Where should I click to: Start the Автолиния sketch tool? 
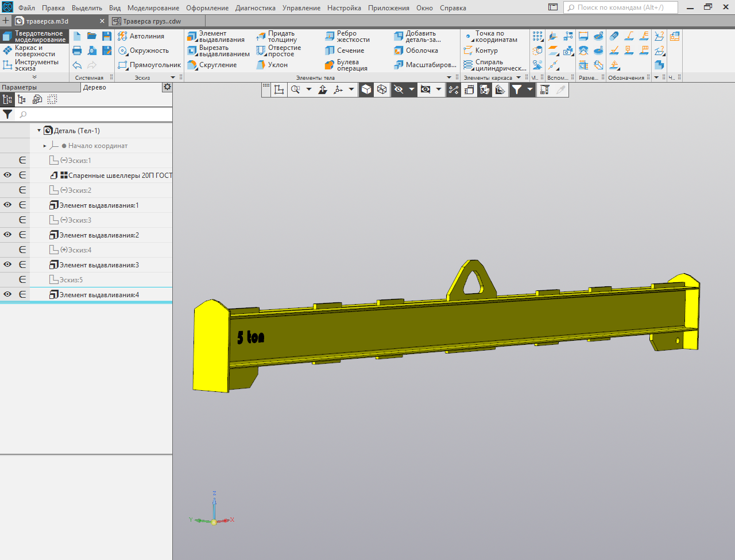pos(141,36)
